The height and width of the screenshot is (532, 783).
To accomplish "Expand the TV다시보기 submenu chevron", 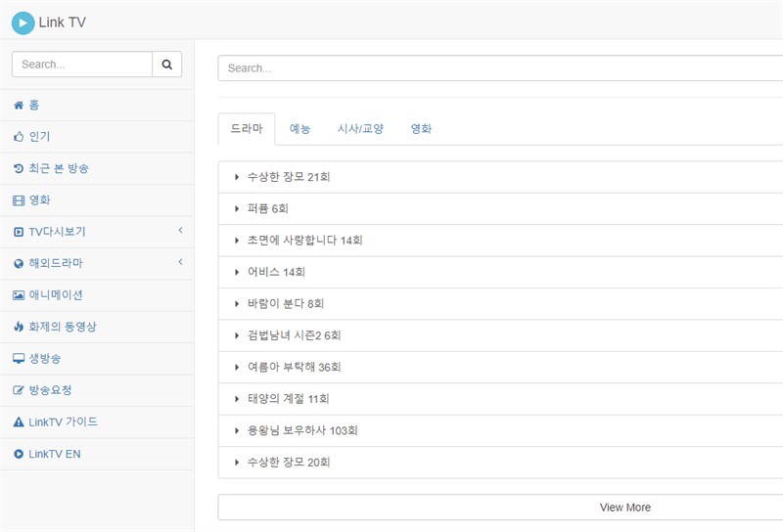I will [180, 231].
